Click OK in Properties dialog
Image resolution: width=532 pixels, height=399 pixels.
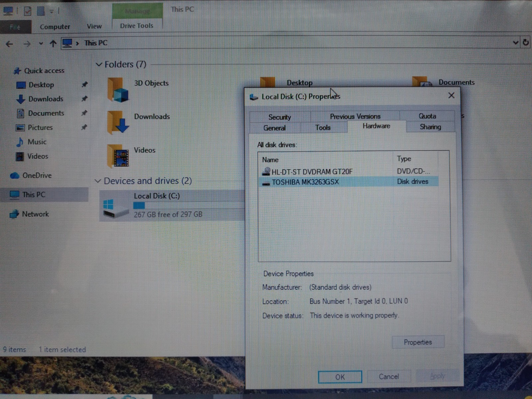pyautogui.click(x=340, y=377)
